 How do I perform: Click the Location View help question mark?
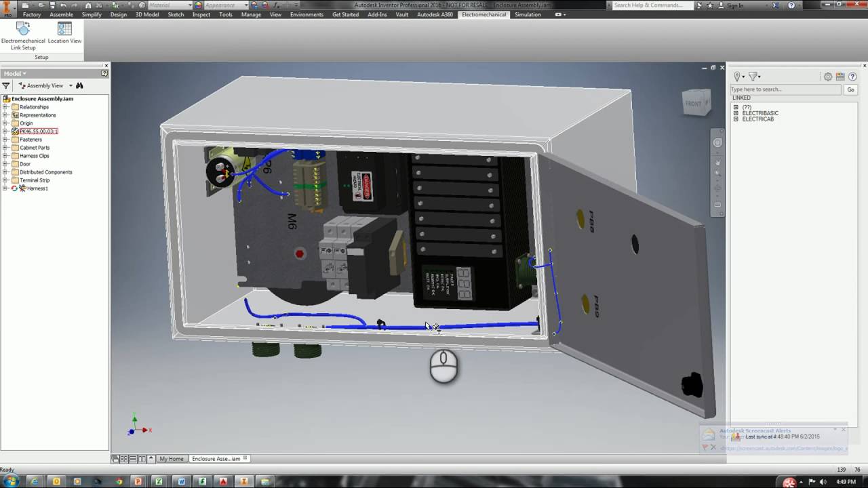coord(853,77)
